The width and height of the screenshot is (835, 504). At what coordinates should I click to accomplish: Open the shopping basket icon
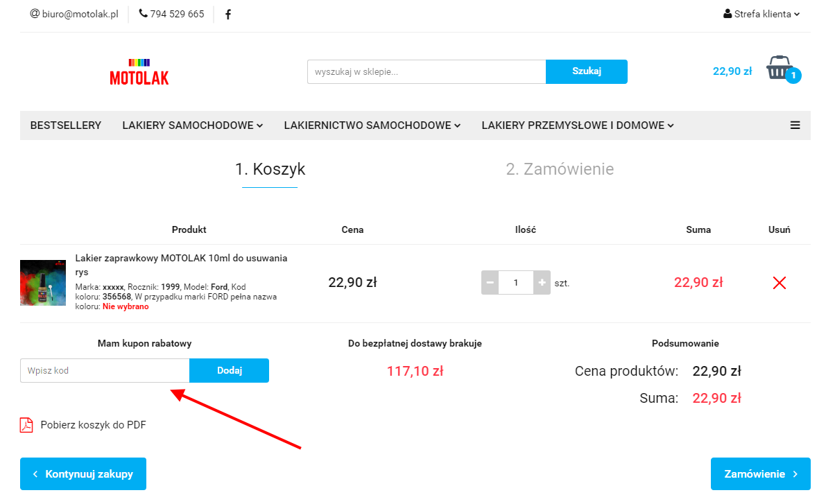(783, 69)
